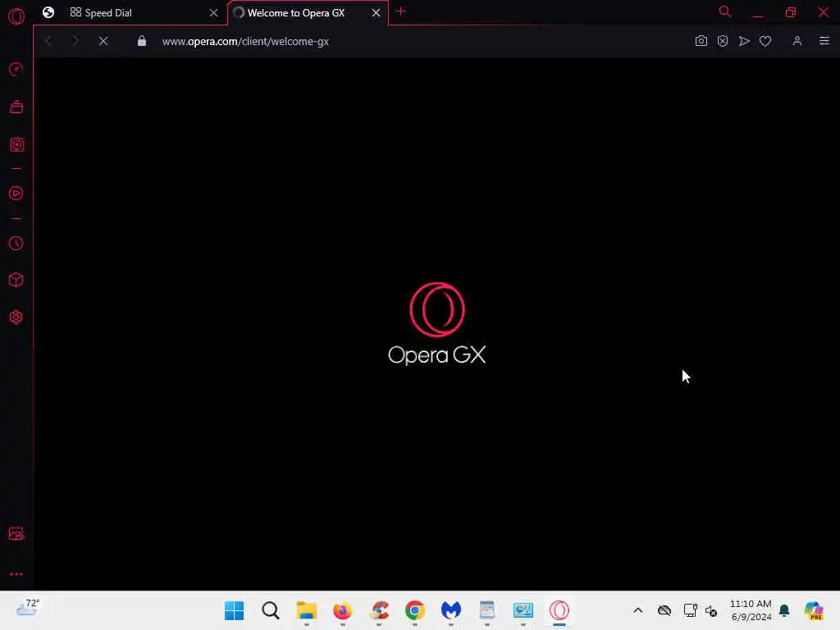Open a new tab with plus button
Viewport: 840px width, 630px height.
tap(400, 11)
